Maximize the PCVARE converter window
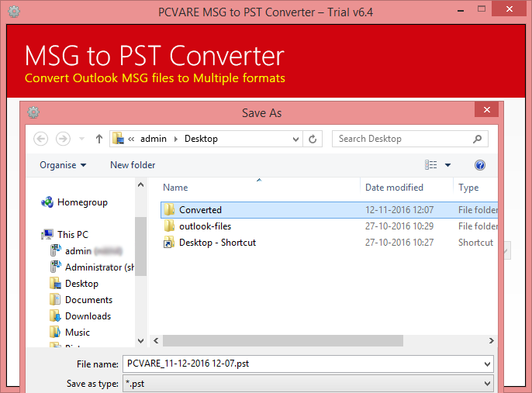The height and width of the screenshot is (393, 532). [482, 9]
